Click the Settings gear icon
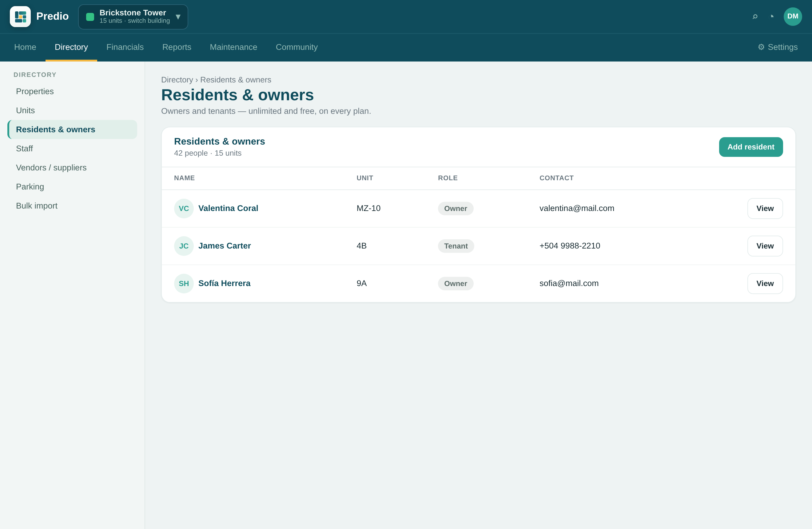 tap(761, 47)
